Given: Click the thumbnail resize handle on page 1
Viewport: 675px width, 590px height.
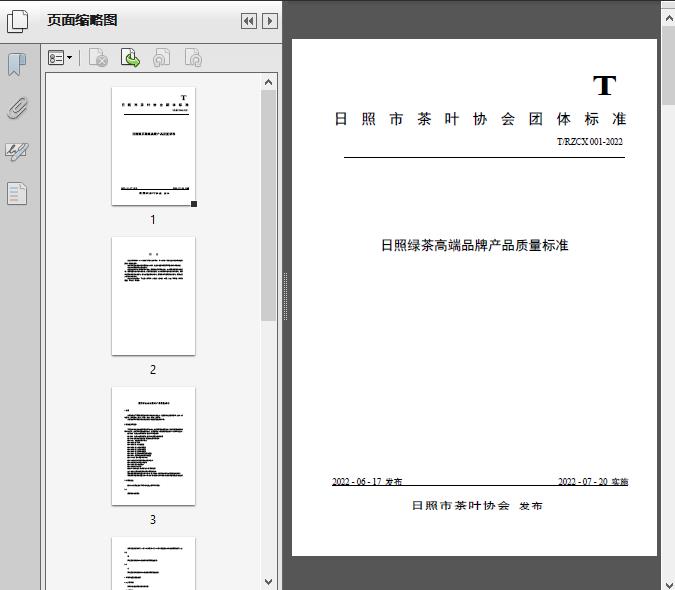Looking at the screenshot, I should coord(194,204).
